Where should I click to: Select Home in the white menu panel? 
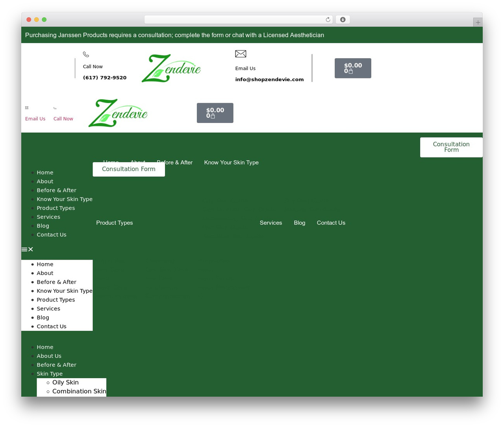[45, 264]
